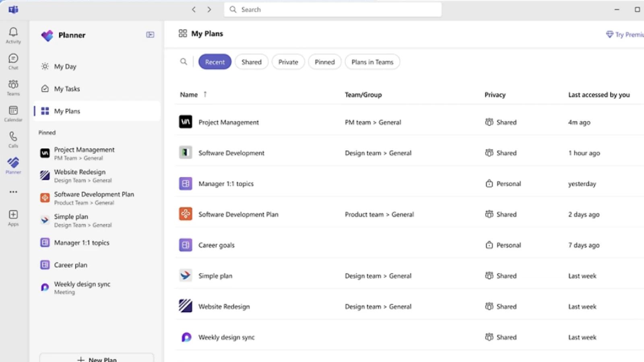Image resolution: width=644 pixels, height=362 pixels.
Task: Open Project Management plan name in list
Action: [229, 122]
